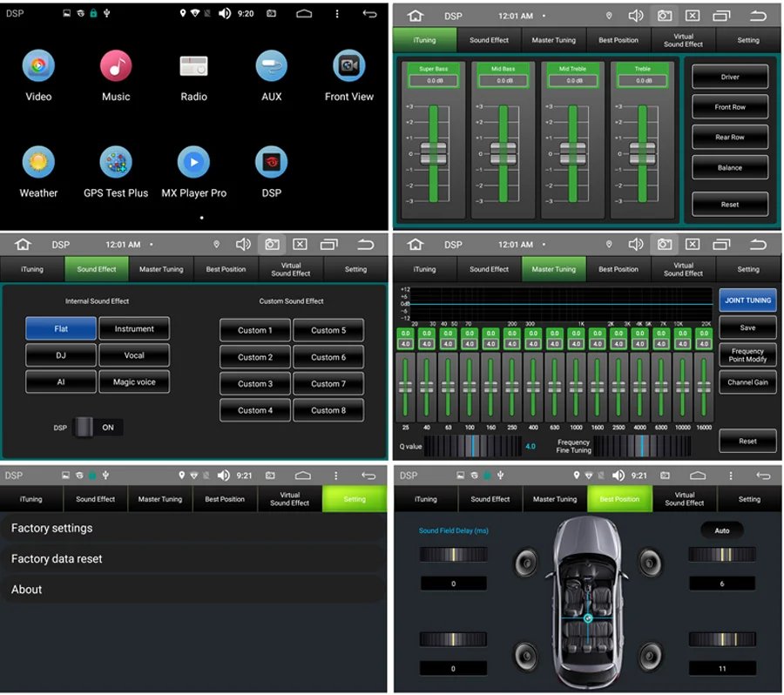Tap Reset in the iTuning screen
The image size is (784, 695).
730,205
